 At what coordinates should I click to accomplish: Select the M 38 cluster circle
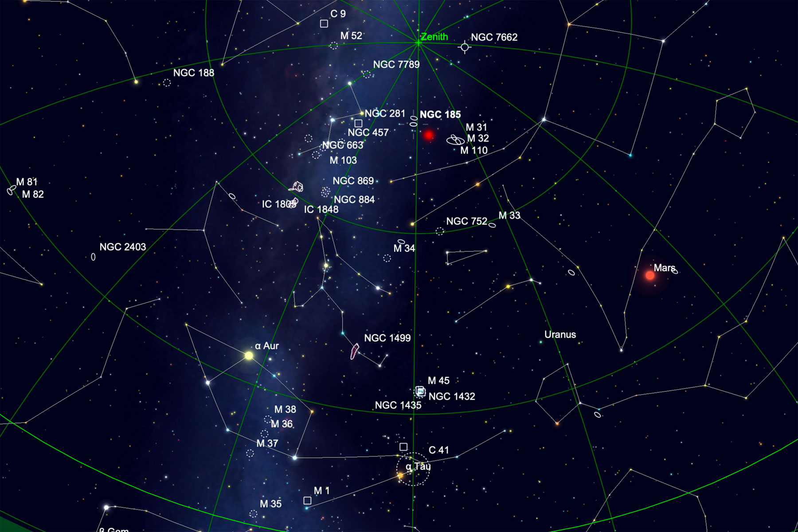(268, 419)
